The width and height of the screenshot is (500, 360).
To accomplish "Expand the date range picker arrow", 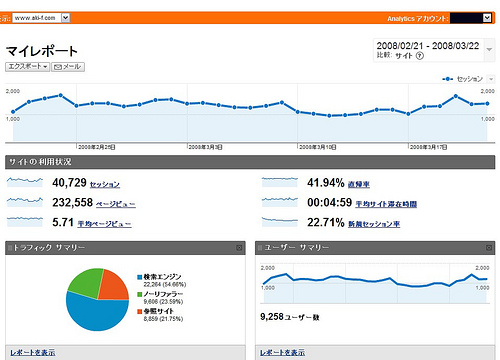I will (489, 49).
